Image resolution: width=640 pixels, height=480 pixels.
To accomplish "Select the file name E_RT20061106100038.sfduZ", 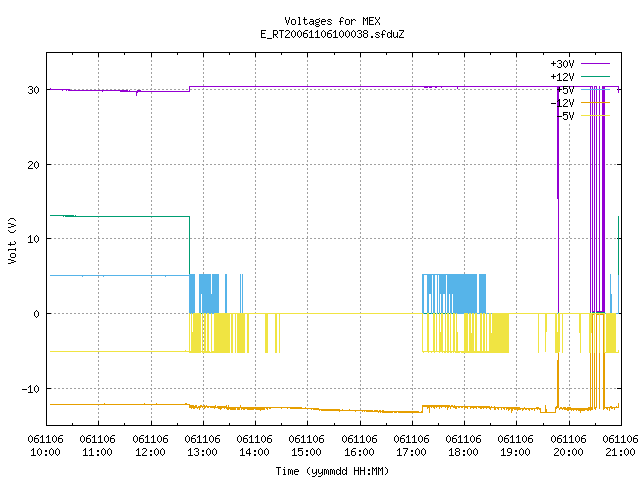I will pos(332,34).
